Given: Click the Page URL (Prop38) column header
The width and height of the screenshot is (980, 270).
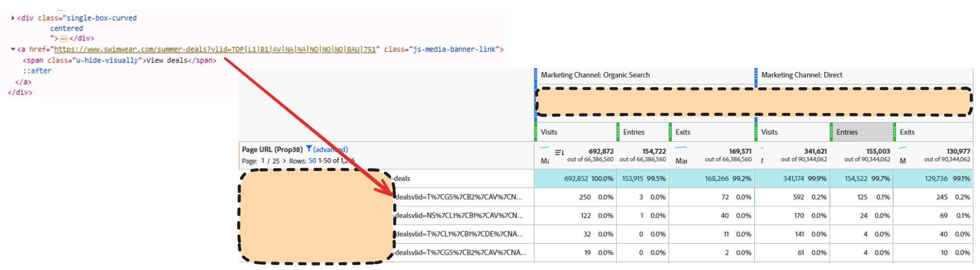Looking at the screenshot, I should 272,150.
